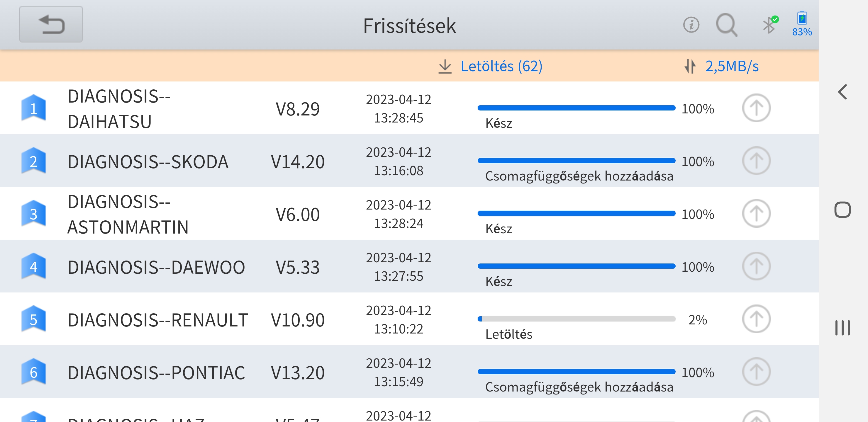The width and height of the screenshot is (868, 422).
Task: Tap the battery 83% indicator
Action: pyautogui.click(x=802, y=24)
